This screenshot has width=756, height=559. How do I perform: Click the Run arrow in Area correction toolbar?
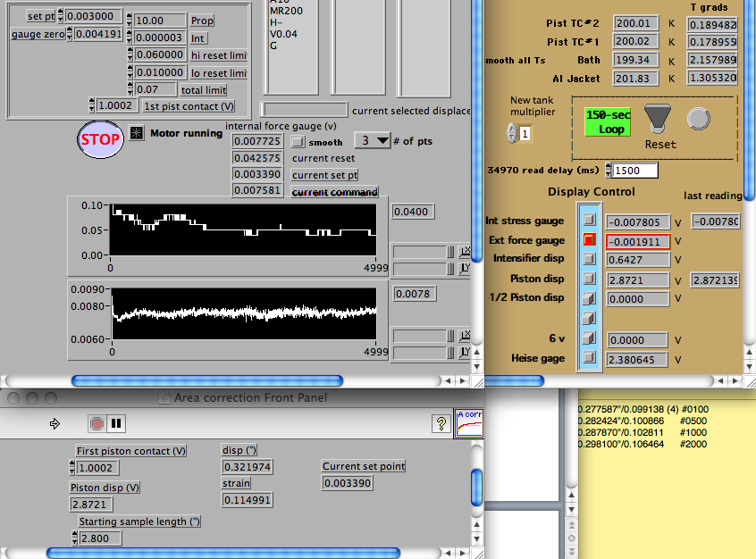54,423
